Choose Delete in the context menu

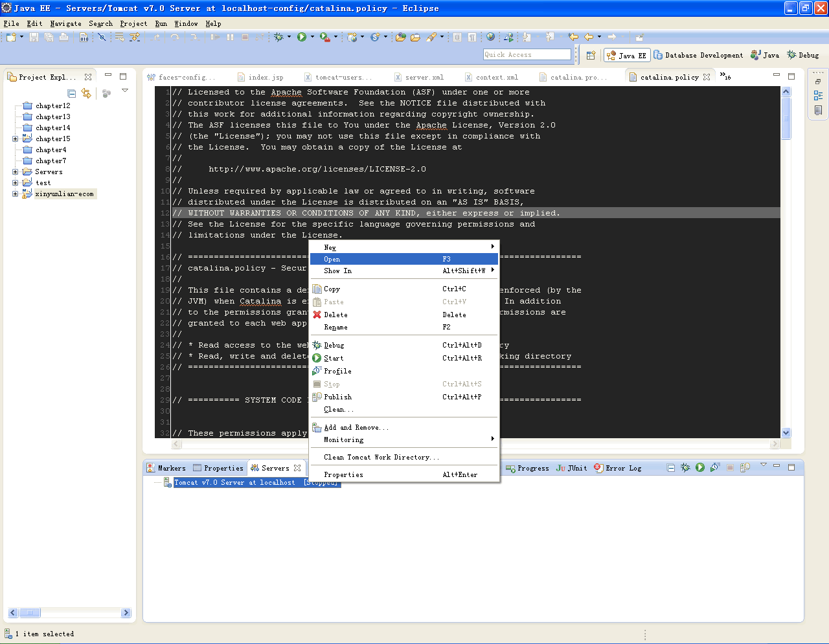point(403,315)
